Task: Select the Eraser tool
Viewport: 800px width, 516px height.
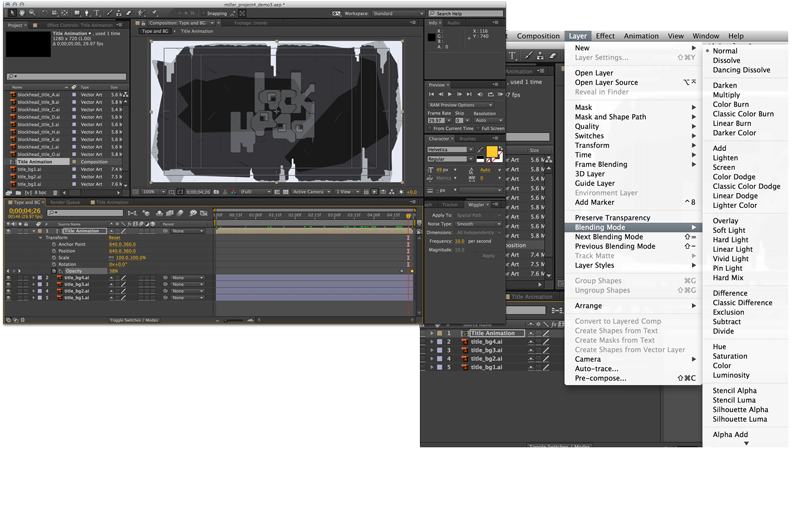Action: pyautogui.click(x=128, y=13)
